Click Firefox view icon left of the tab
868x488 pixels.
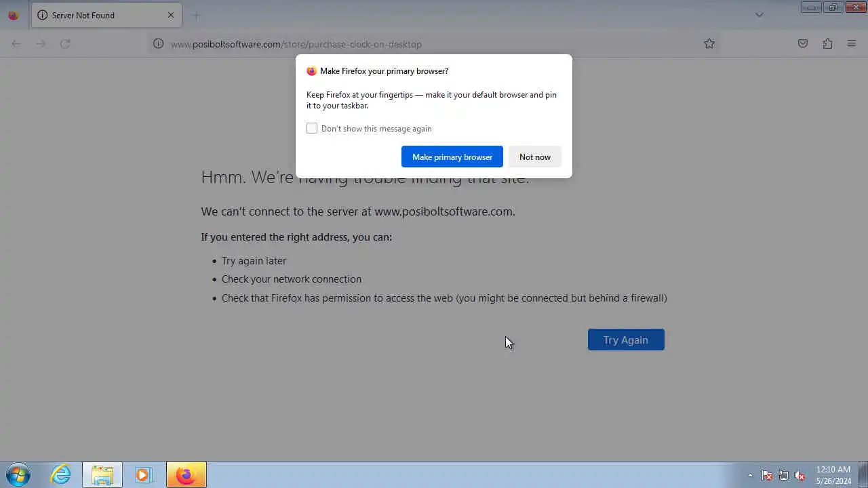13,15
